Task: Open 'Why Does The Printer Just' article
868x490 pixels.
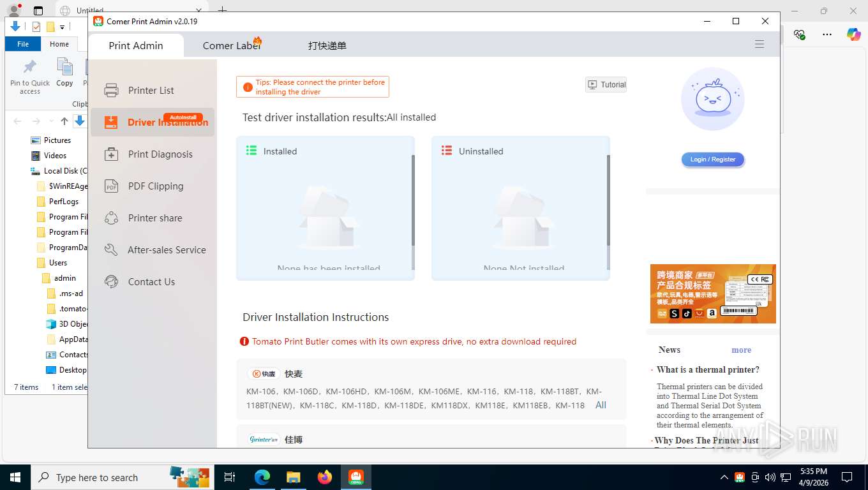Action: [x=707, y=440]
